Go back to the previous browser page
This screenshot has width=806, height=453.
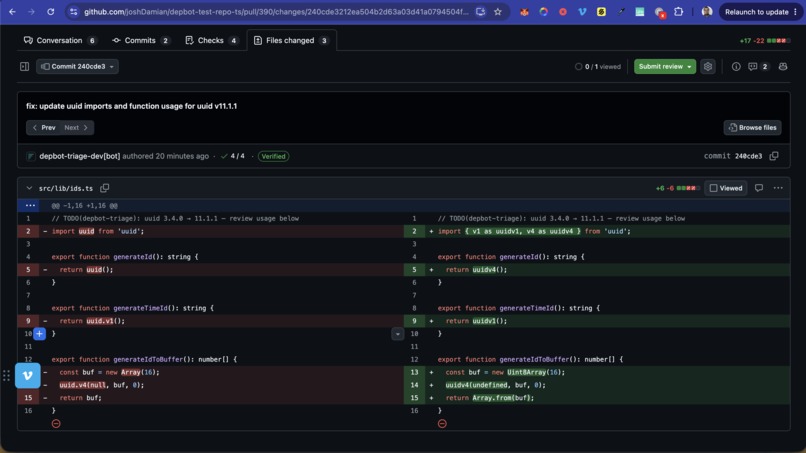(x=12, y=12)
